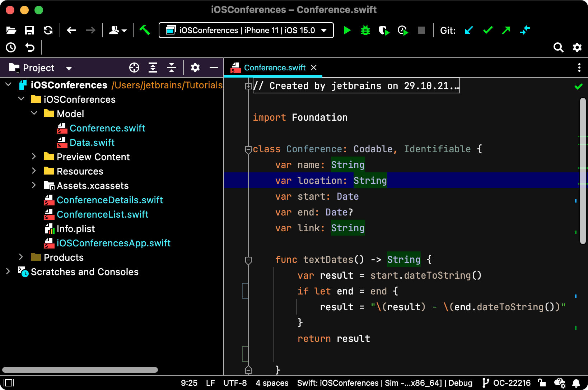The height and width of the screenshot is (390, 588).
Task: Close the Conference.swift tab
Action: pos(314,68)
